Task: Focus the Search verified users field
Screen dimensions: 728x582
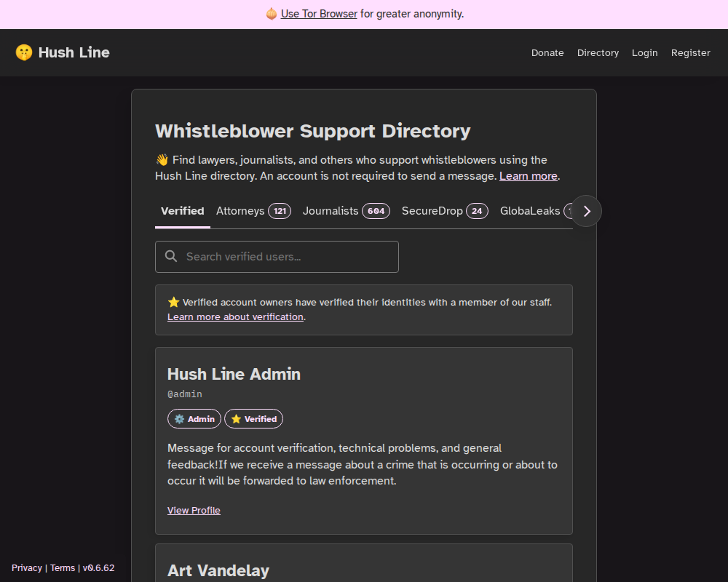Action: 277,257
